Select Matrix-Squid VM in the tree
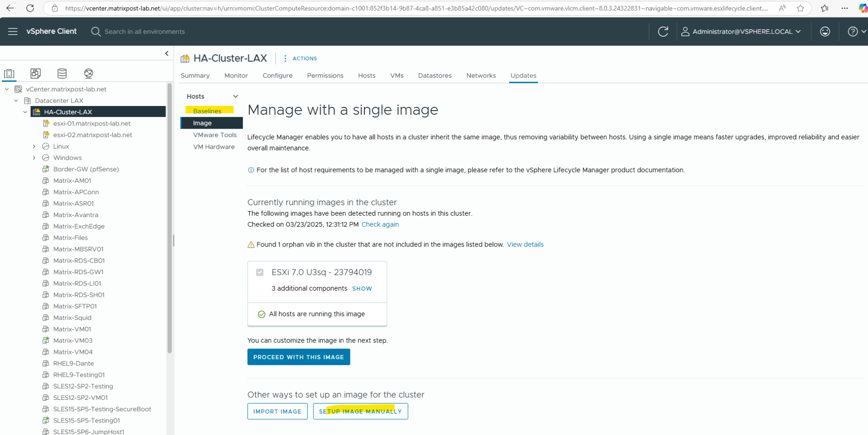The image size is (868, 435). tap(72, 317)
